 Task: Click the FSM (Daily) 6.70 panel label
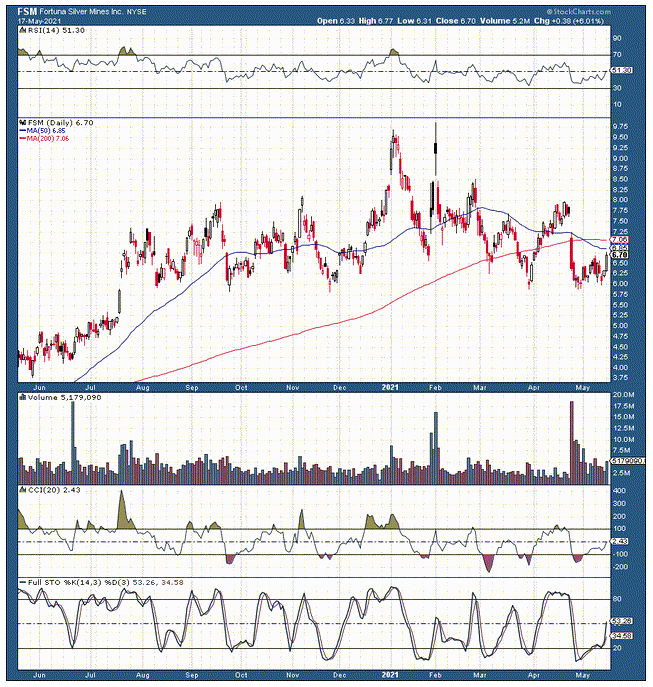coord(60,123)
